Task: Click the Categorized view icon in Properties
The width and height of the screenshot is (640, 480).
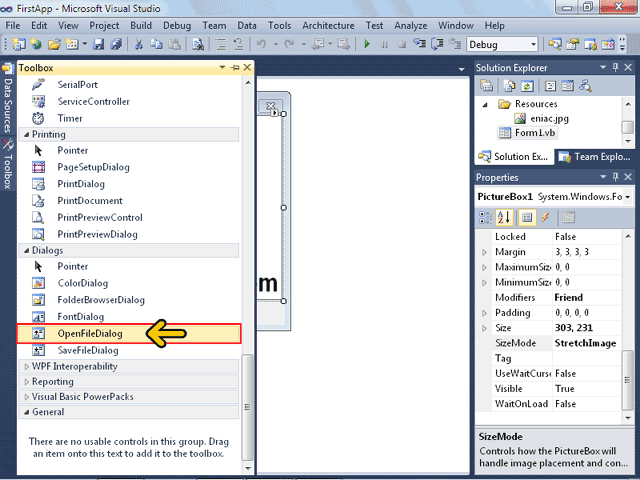Action: pos(485,217)
